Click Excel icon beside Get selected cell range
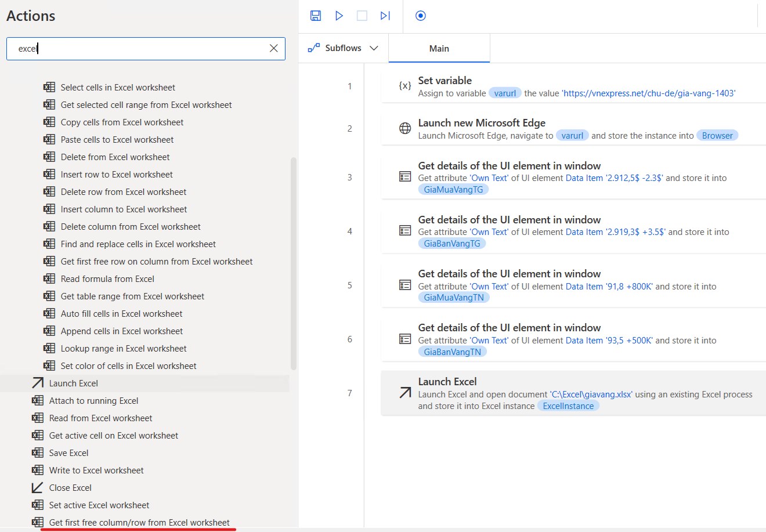 point(49,104)
